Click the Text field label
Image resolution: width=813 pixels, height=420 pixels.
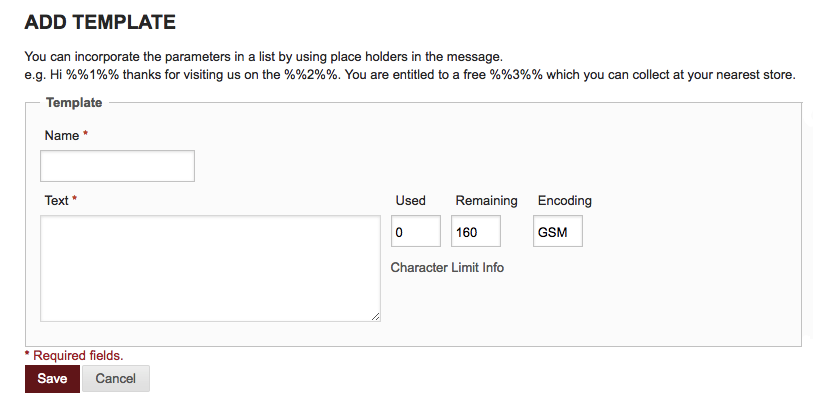click(56, 200)
